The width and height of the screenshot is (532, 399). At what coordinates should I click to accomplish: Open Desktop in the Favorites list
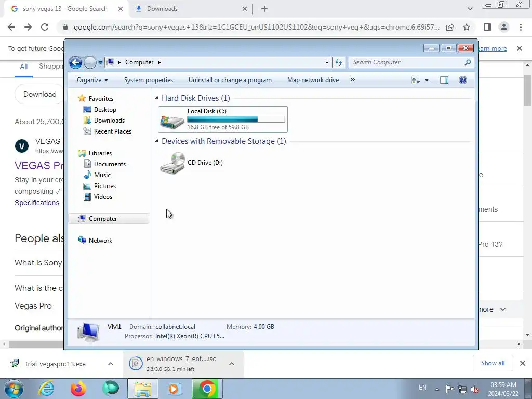(x=105, y=110)
